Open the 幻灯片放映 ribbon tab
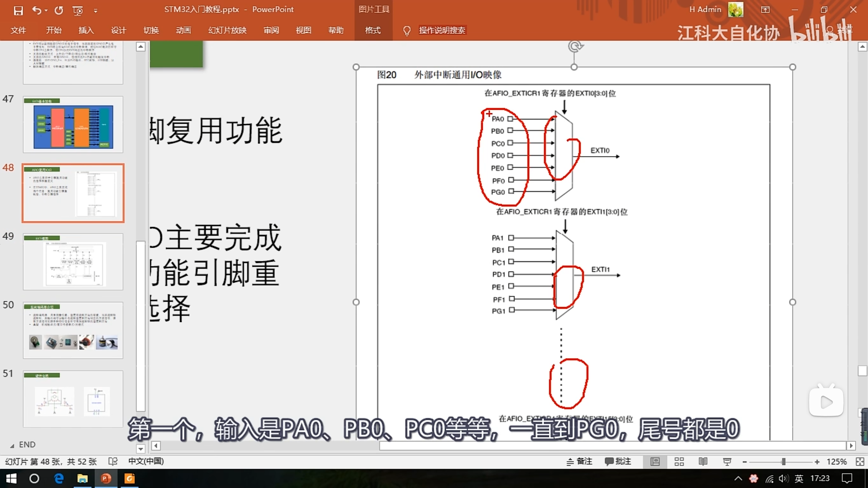The image size is (868, 488). click(x=227, y=30)
